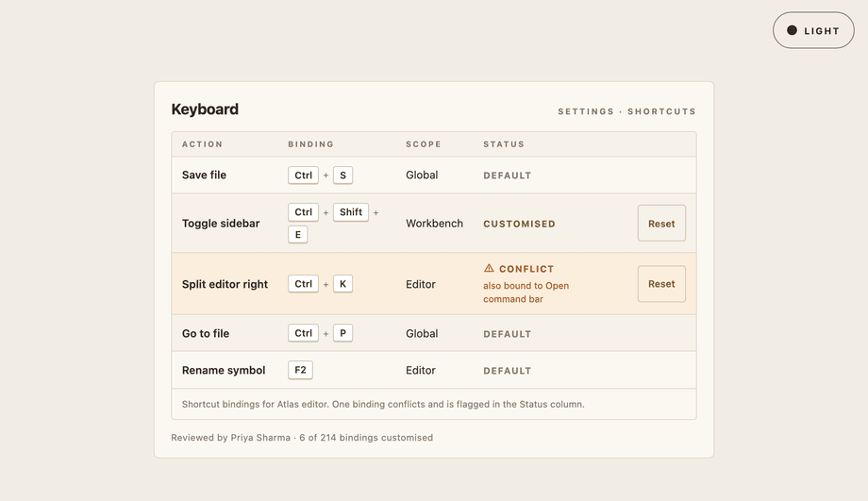
Task: Click DEFAULT status in Go to file row
Action: [x=507, y=334]
